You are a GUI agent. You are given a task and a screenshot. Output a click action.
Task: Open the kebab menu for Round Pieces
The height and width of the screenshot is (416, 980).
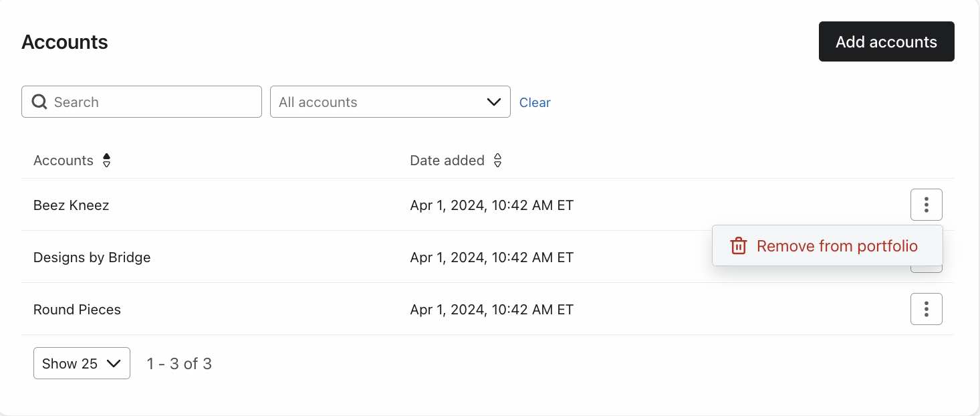(927, 309)
